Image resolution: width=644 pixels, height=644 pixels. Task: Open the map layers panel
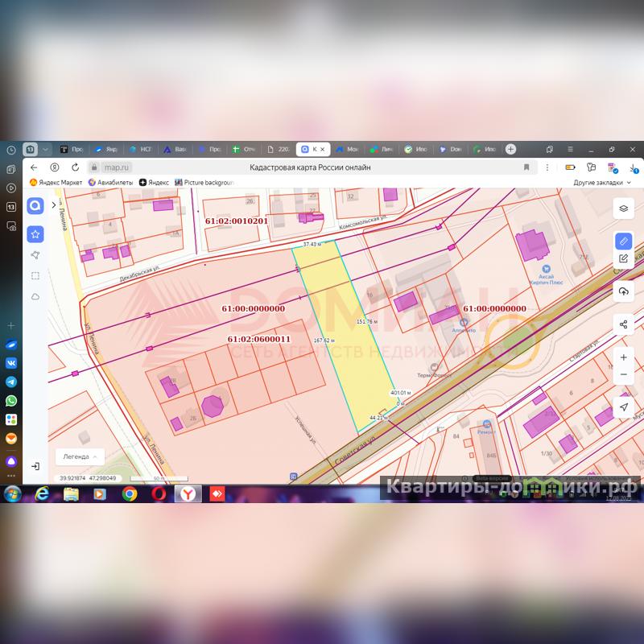[623, 208]
